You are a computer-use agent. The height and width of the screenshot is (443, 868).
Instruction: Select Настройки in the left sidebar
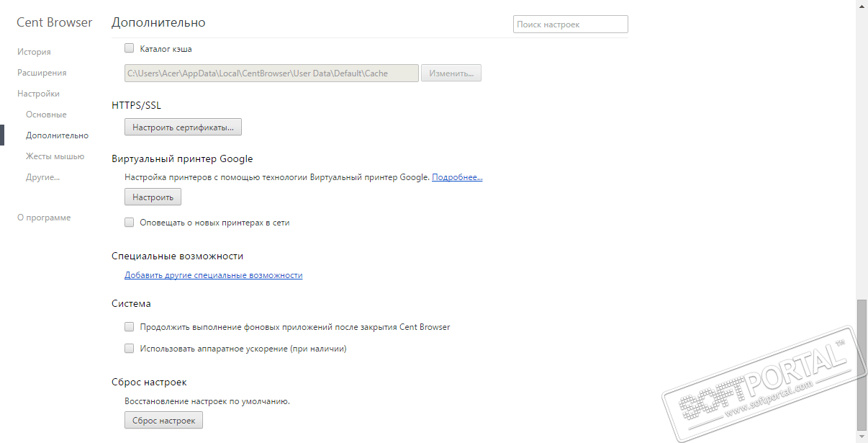38,94
